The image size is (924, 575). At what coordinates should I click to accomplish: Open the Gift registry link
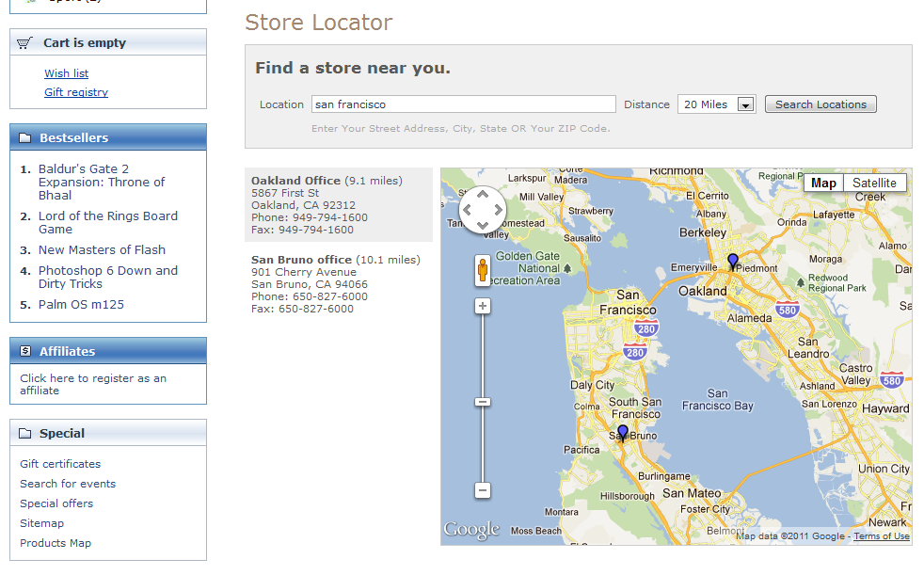click(76, 92)
